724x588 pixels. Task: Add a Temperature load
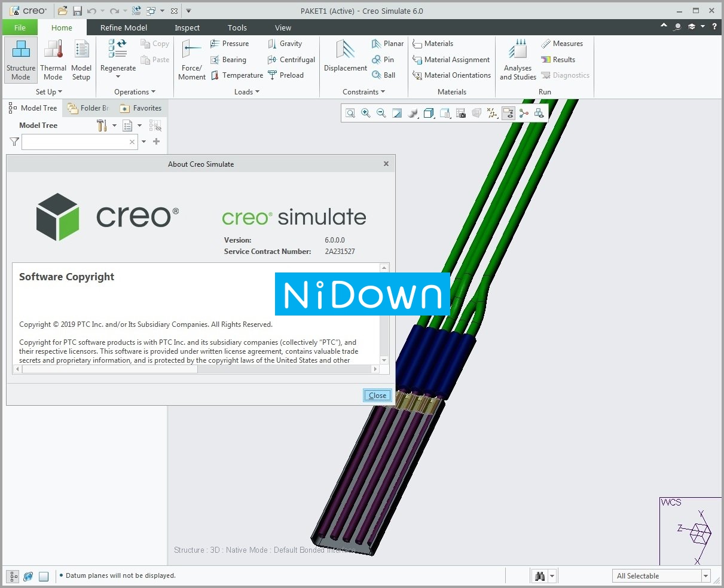tap(237, 75)
